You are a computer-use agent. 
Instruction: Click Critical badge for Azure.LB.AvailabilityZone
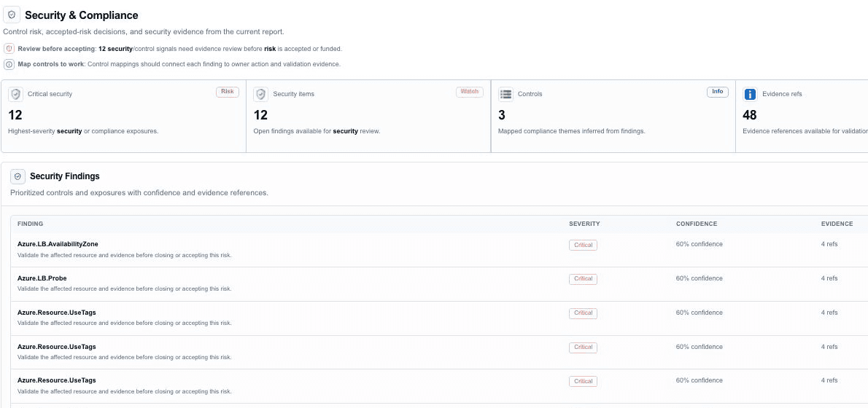[583, 245]
